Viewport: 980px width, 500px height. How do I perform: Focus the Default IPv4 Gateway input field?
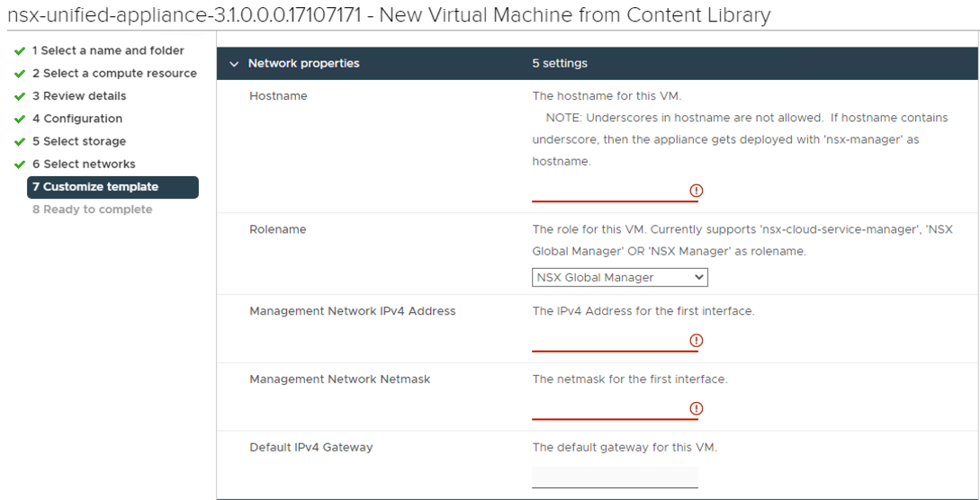(x=615, y=477)
